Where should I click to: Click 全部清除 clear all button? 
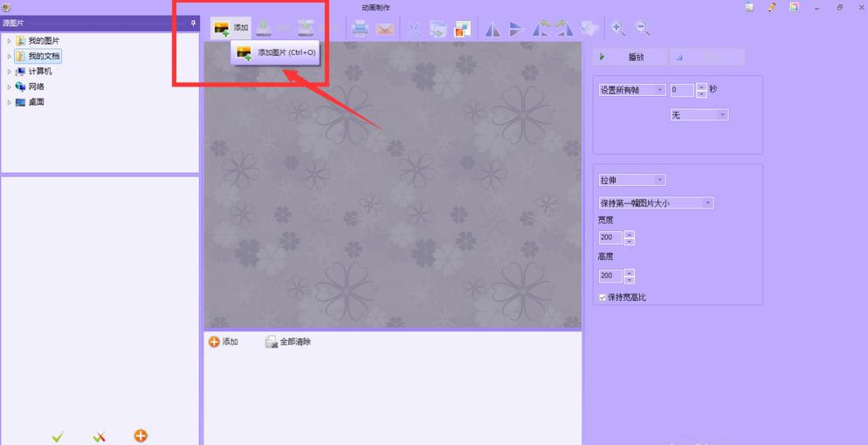click(288, 342)
